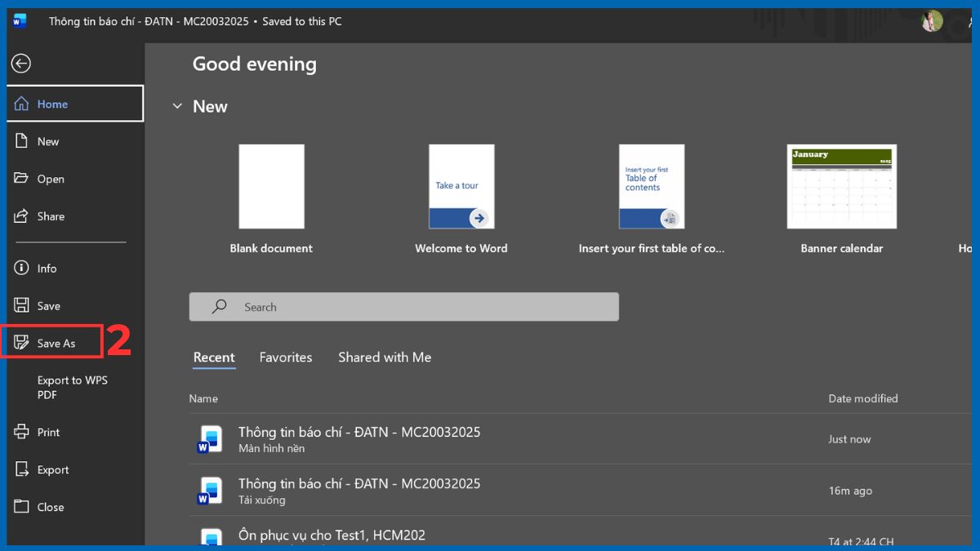Image resolution: width=980 pixels, height=551 pixels.
Task: Select the Banner calendar template
Action: tap(841, 187)
